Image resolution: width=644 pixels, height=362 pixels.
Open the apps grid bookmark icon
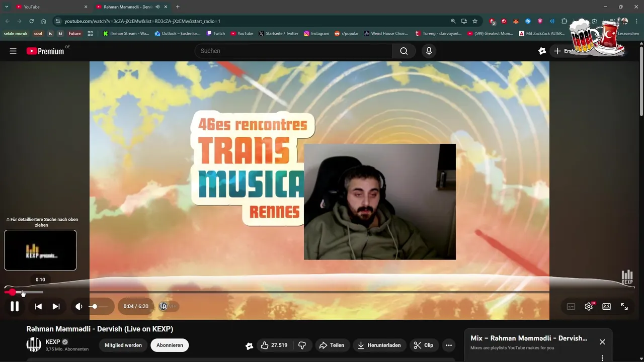coord(90,34)
